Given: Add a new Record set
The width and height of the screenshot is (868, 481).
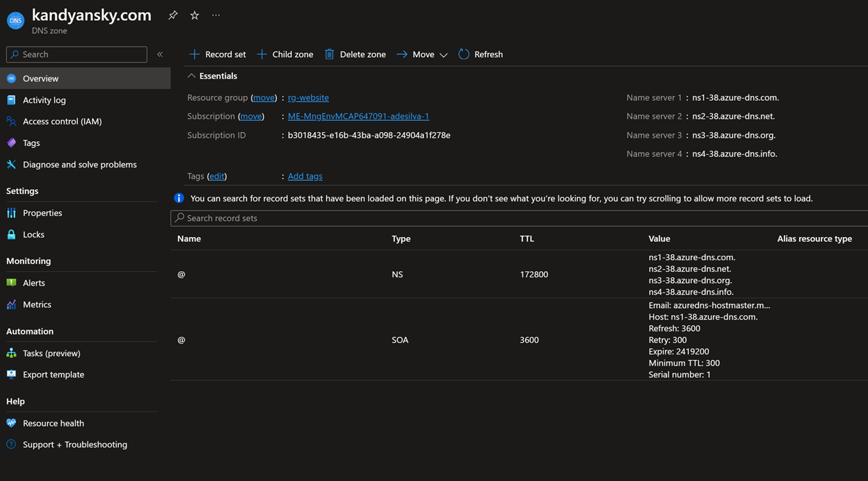Looking at the screenshot, I should [218, 54].
